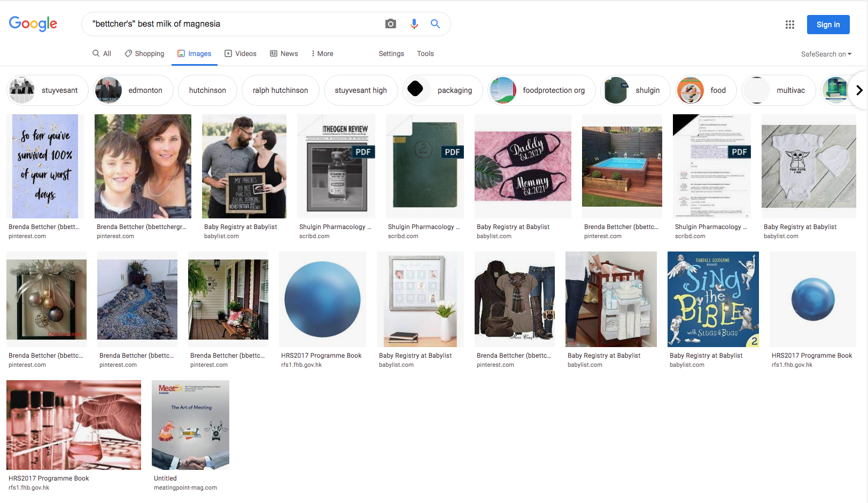Choose the foodprotection org chip
The height and width of the screenshot is (503, 868).
tap(541, 90)
